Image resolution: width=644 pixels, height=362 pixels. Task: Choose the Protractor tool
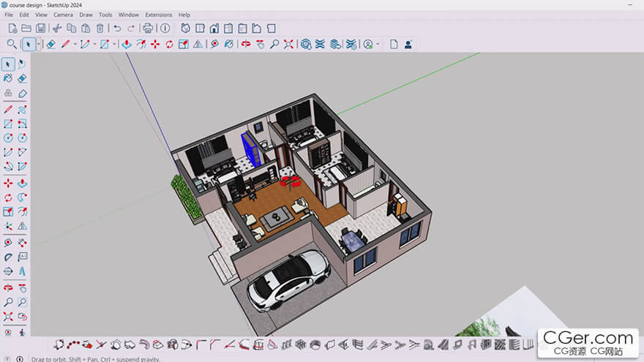coord(8,257)
